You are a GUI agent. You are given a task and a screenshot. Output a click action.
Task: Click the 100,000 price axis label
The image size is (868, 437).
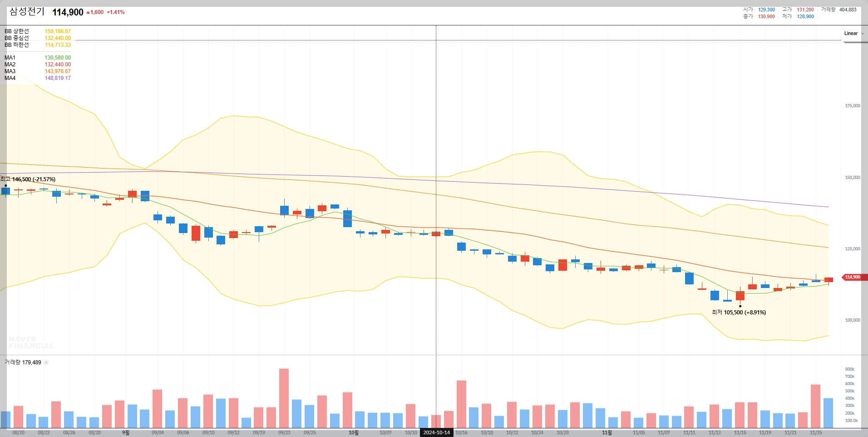[852, 320]
